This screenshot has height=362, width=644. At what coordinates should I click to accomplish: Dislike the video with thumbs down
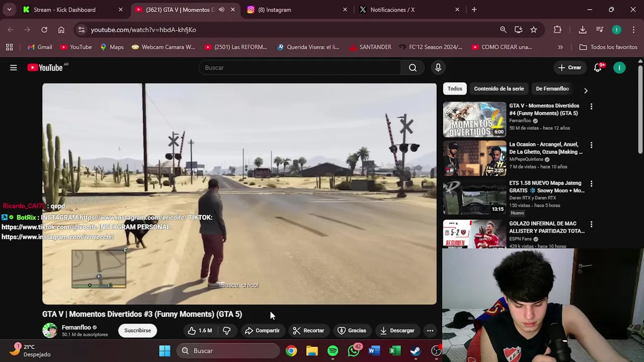pos(227,330)
